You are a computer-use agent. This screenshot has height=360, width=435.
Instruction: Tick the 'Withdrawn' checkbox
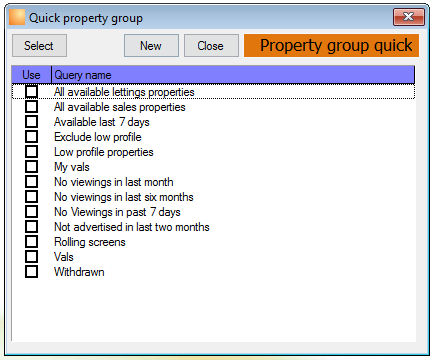(31, 272)
